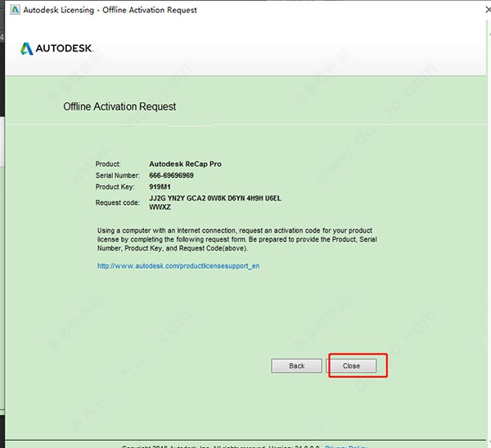Open the productlicensesupport_en autodesk.com link
491x448 pixels.
tap(178, 266)
